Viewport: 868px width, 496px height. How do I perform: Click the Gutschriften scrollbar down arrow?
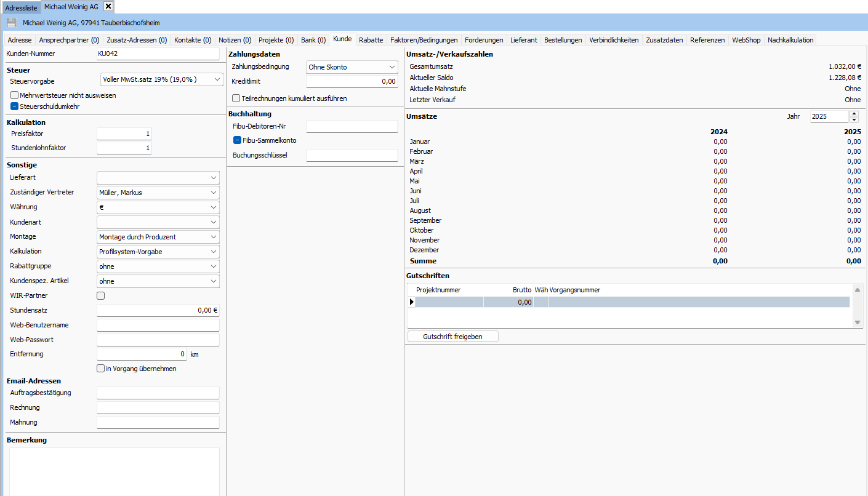coord(858,322)
